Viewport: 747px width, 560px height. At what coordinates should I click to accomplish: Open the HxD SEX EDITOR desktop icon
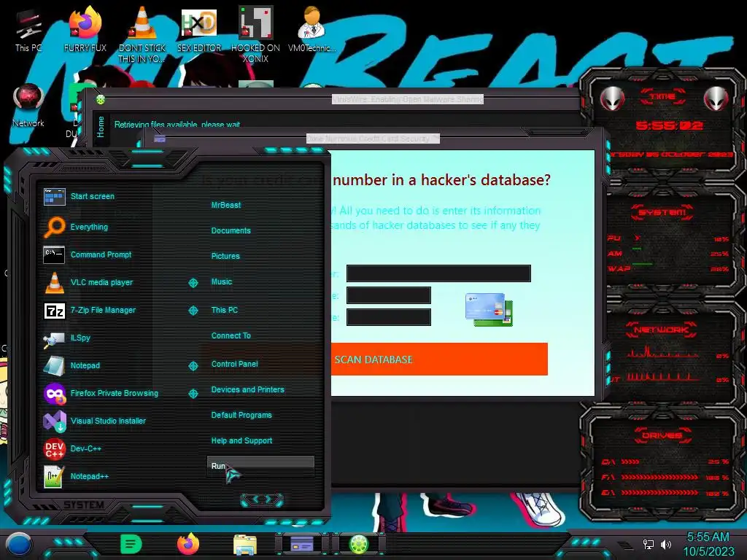(x=198, y=29)
